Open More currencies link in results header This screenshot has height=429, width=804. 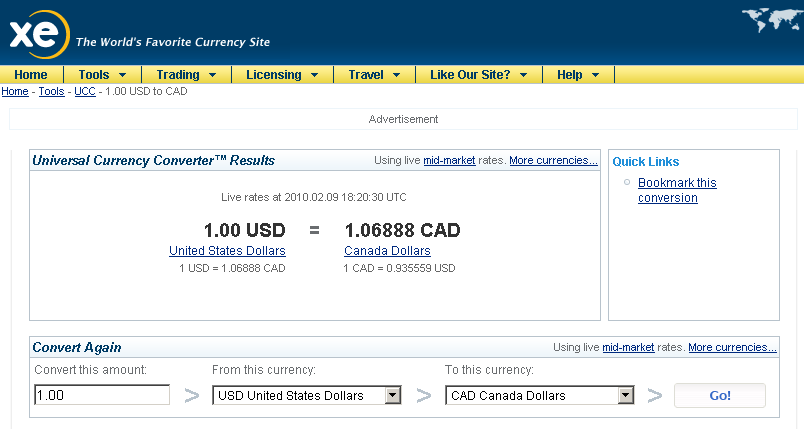(553, 160)
